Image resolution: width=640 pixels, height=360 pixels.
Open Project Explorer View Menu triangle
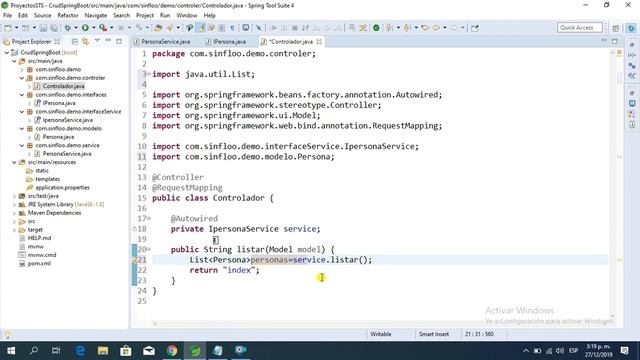coord(97,41)
